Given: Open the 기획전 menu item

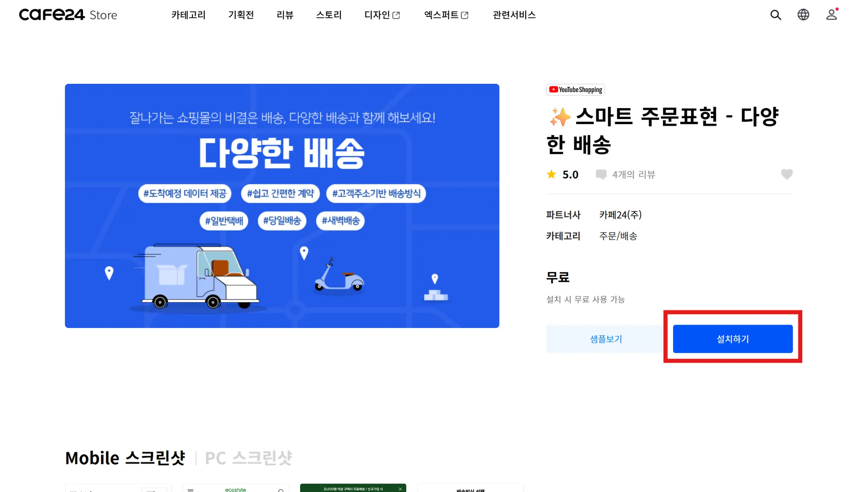Looking at the screenshot, I should click(241, 15).
